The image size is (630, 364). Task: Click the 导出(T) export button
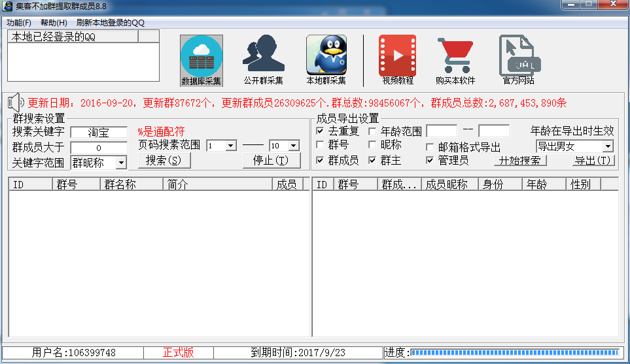[x=593, y=160]
